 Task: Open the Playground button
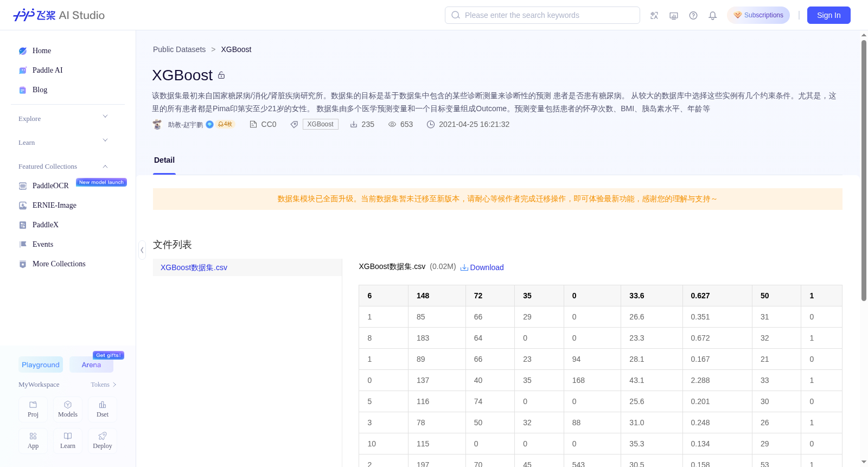(41, 364)
